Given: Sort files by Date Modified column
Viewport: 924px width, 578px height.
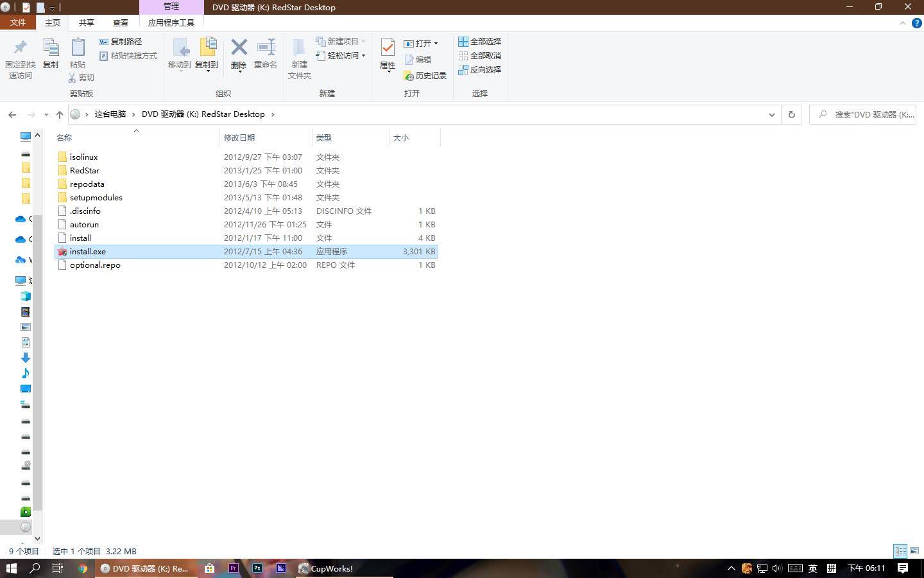Looking at the screenshot, I should coord(266,137).
